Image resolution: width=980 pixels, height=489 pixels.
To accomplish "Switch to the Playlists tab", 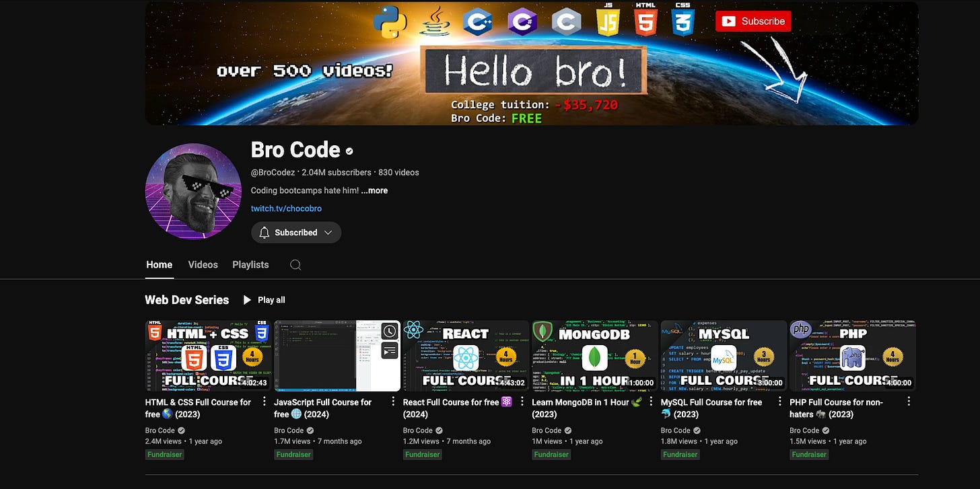I will coord(250,264).
